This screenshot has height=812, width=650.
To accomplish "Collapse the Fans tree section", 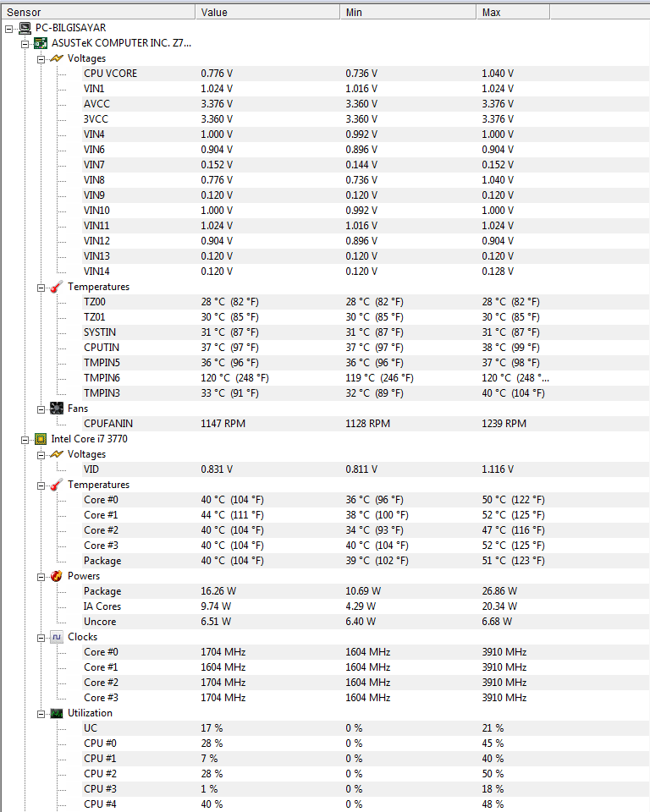I will [x=41, y=409].
